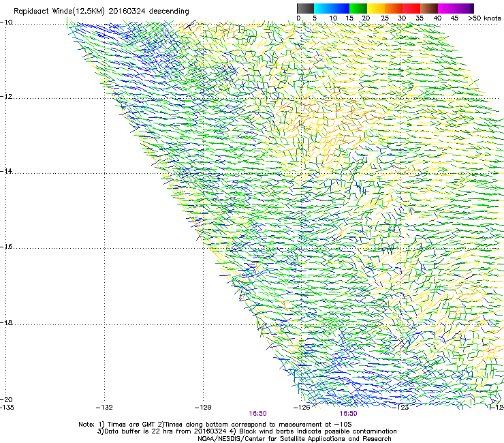Screen dimensions: 504x443
Task: Click the second purple '16:50' time label near -123
Action: coord(349,414)
